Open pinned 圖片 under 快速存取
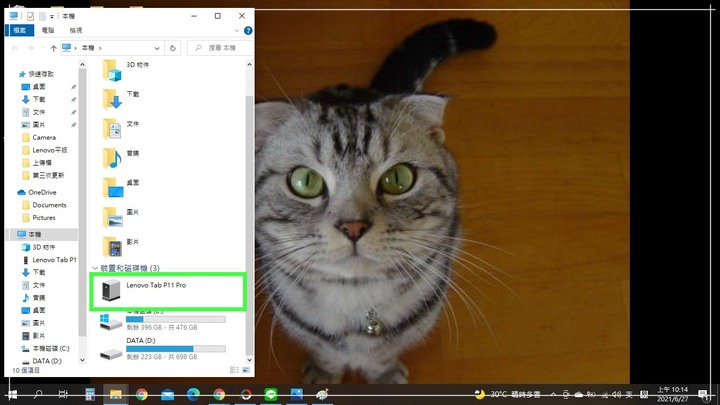Screen dimensions: 720x405 tap(39, 125)
